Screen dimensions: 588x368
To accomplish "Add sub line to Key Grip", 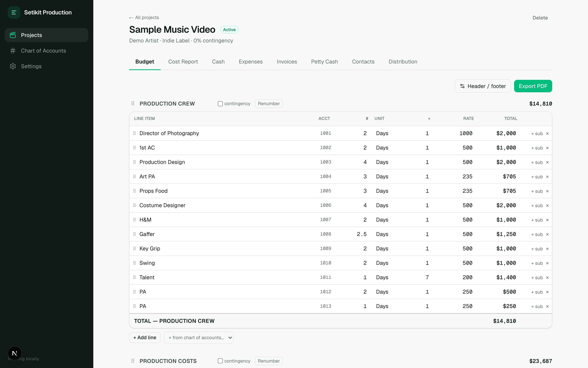I will (537, 249).
